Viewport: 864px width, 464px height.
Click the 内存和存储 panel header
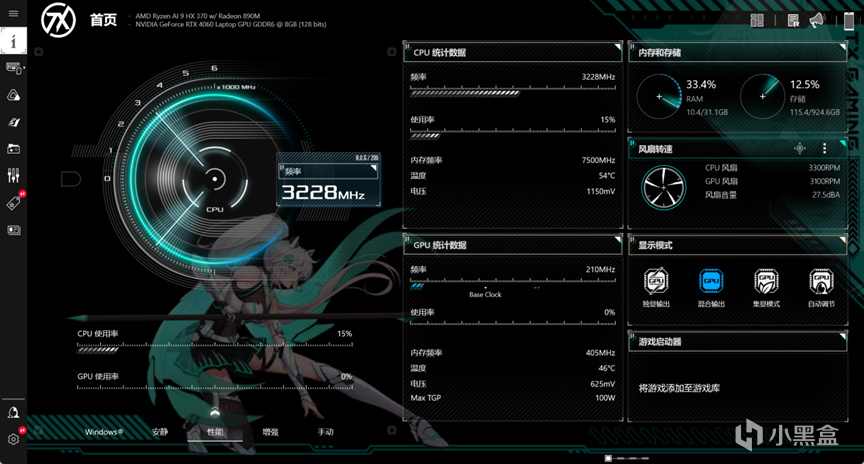[x=738, y=52]
